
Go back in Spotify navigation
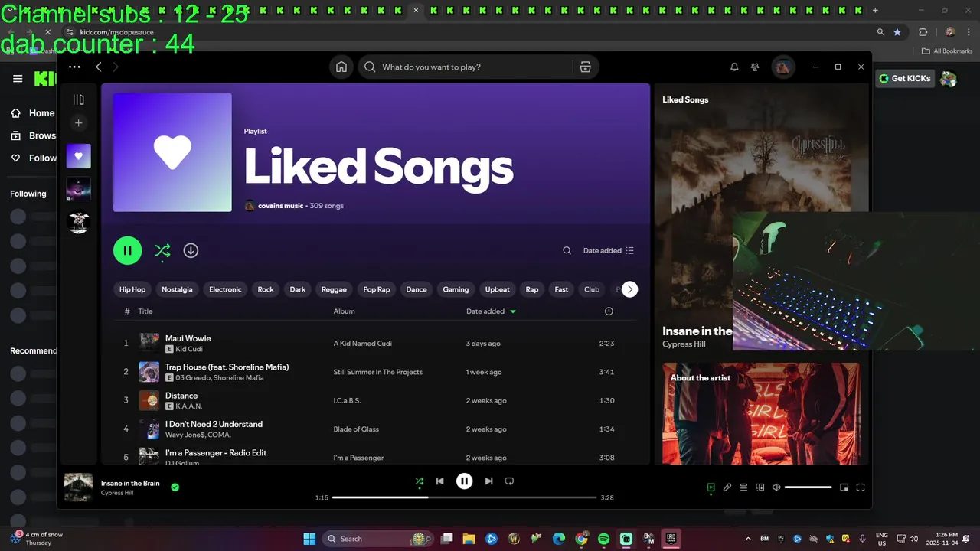point(99,67)
